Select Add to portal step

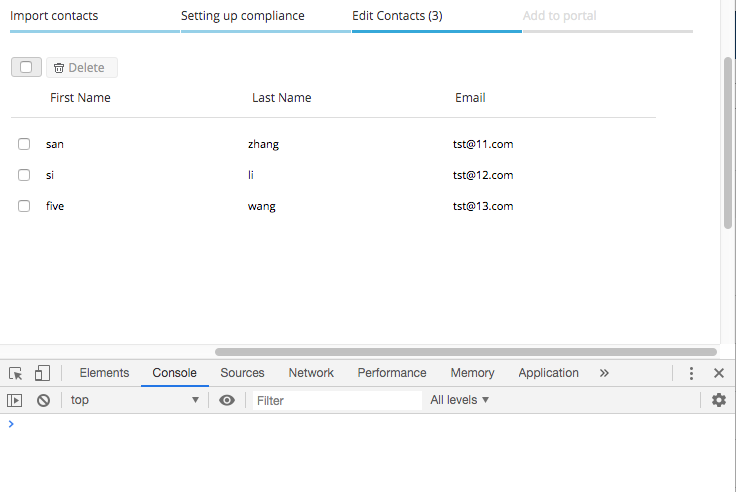[x=560, y=16]
